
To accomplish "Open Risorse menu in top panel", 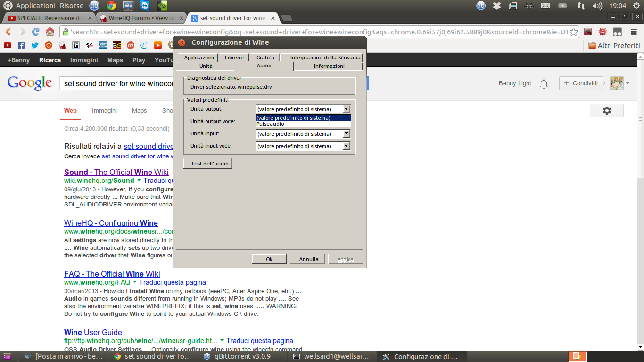I will (x=72, y=6).
